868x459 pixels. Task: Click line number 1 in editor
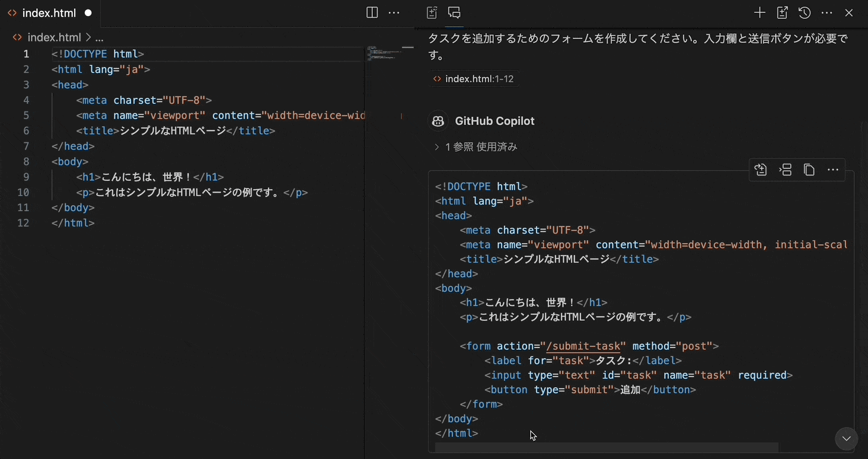point(26,54)
